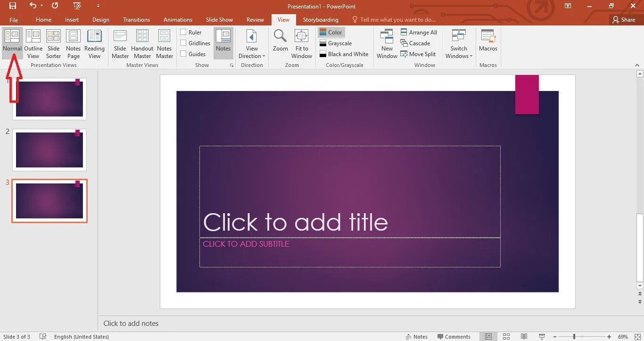Image resolution: width=644 pixels, height=341 pixels.
Task: Click Arrange All windows
Action: click(x=419, y=33)
